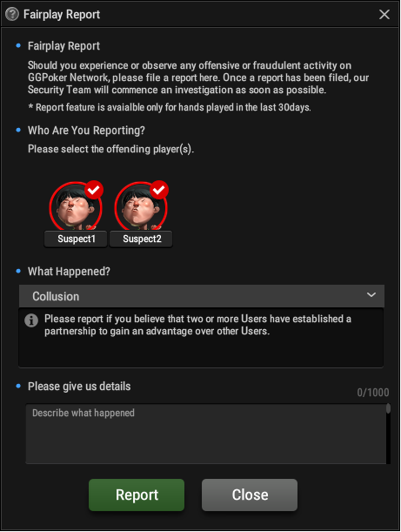The image size is (401, 532).
Task: Select the Suspect2 avatar
Action: pos(141,207)
